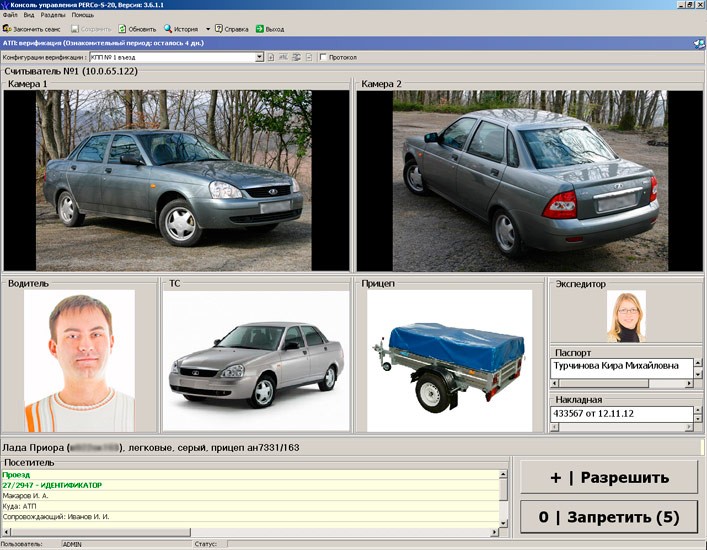Click the last small icon before 'Протокол' checkbox
707x550 pixels.
(x=309, y=57)
